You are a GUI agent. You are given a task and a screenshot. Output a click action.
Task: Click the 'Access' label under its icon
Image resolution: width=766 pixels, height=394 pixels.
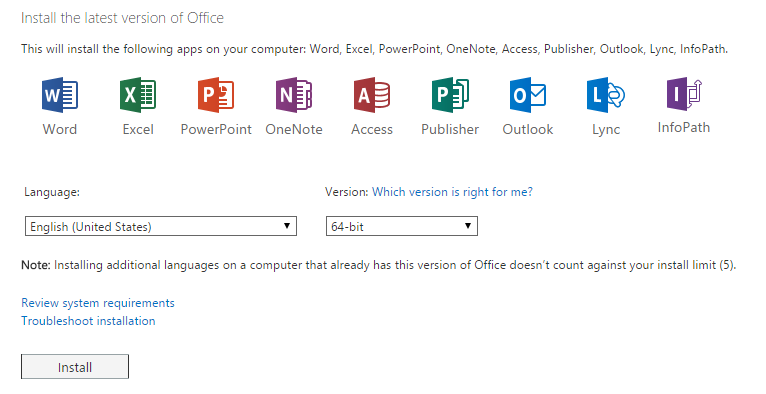coord(372,129)
